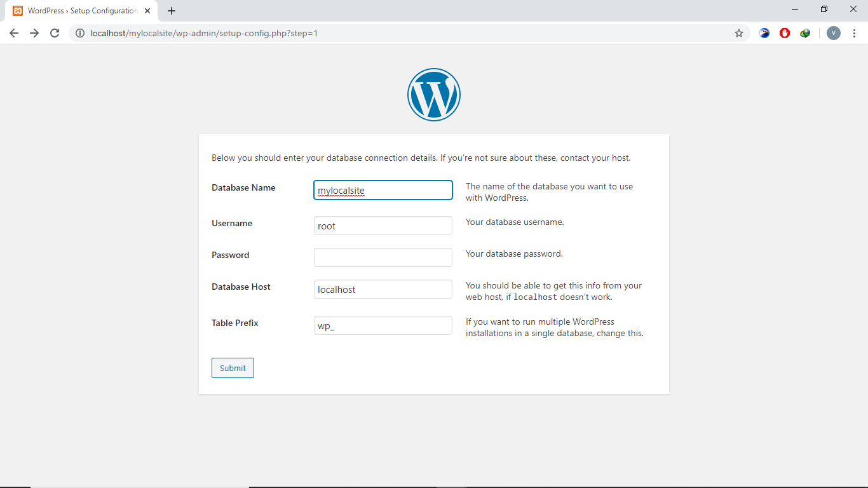This screenshot has width=868, height=488.
Task: Bookmark this page with star icon
Action: coord(739,33)
